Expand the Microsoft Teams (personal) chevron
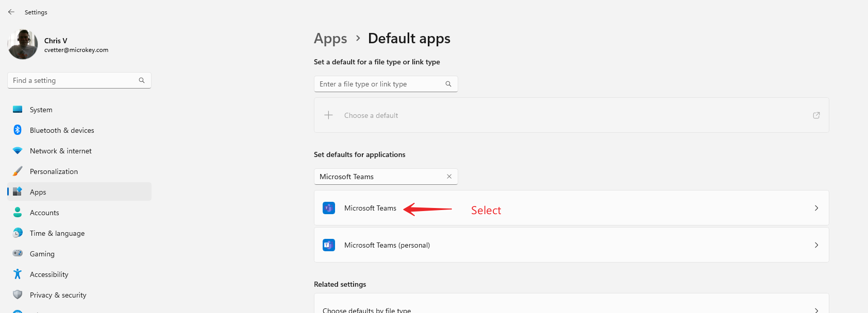The height and width of the screenshot is (313, 868). click(816, 245)
